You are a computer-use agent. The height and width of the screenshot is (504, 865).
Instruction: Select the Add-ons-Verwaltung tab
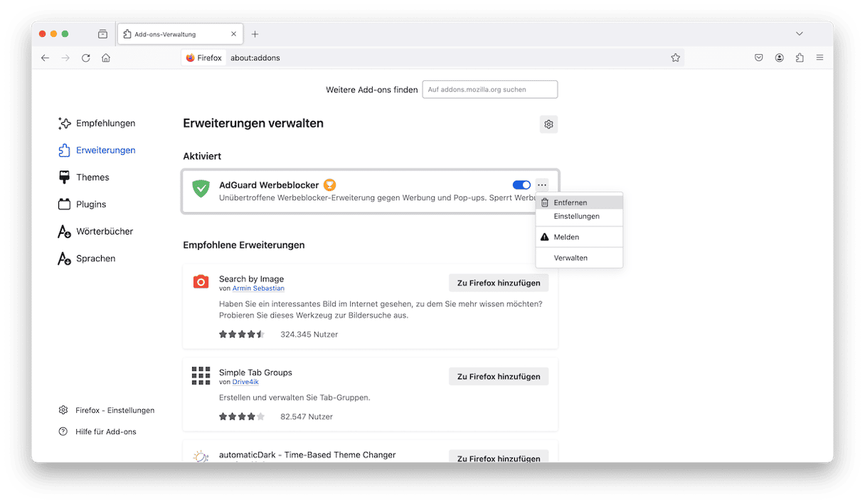click(180, 34)
